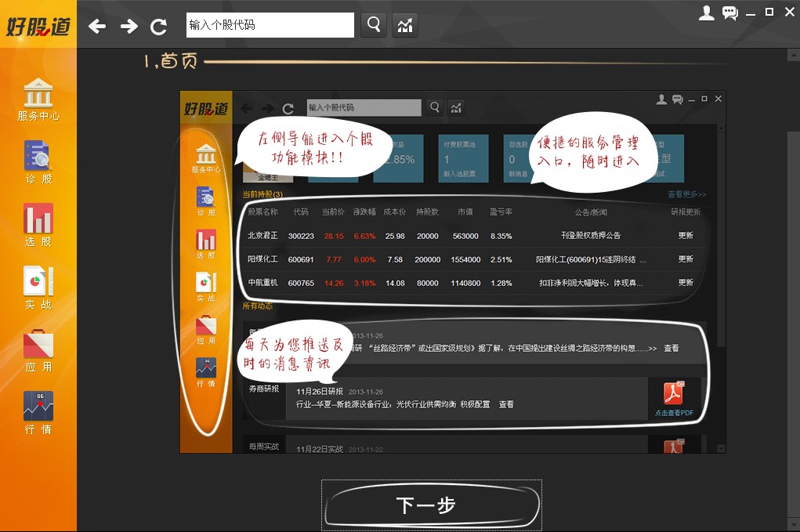Click 更新 for 北京君正 in tutorial preview
The height and width of the screenshot is (532, 800).
pyautogui.click(x=686, y=236)
